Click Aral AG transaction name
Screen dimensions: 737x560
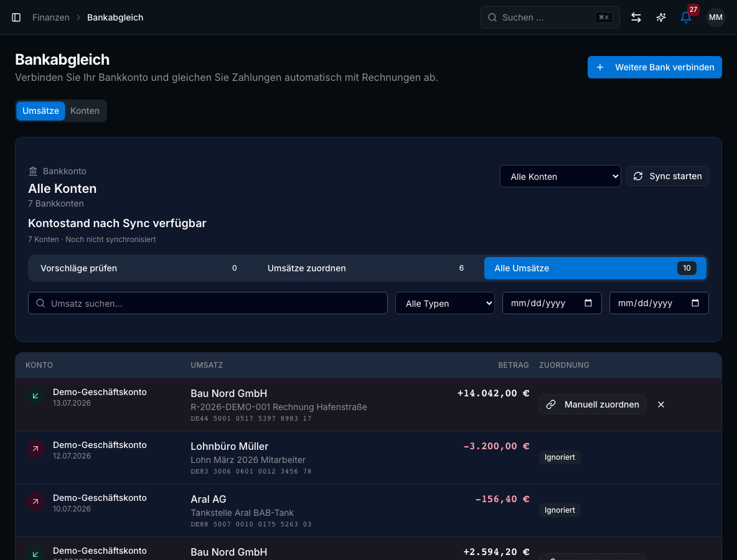pyautogui.click(x=209, y=499)
